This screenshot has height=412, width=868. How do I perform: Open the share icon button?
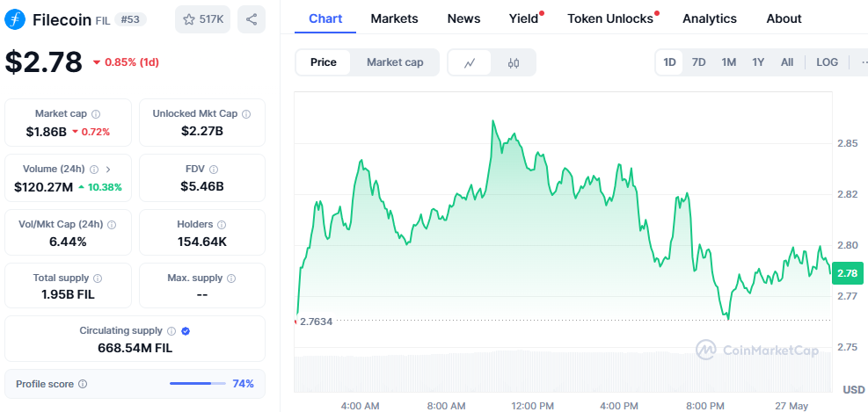pyautogui.click(x=252, y=19)
